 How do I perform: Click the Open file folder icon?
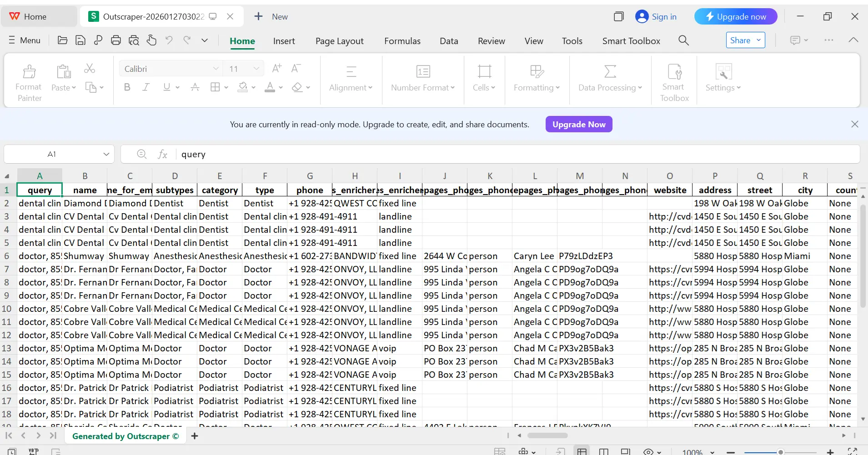(63, 40)
